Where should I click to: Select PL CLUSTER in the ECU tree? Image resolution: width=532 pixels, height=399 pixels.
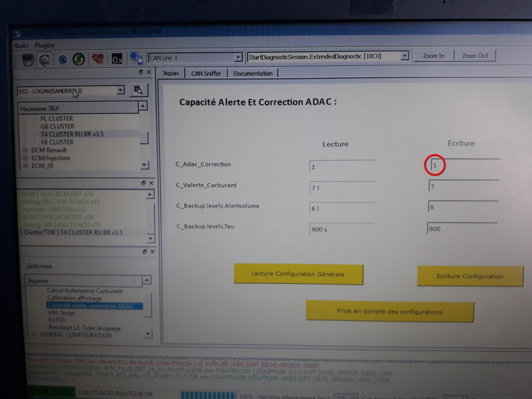[x=57, y=119]
